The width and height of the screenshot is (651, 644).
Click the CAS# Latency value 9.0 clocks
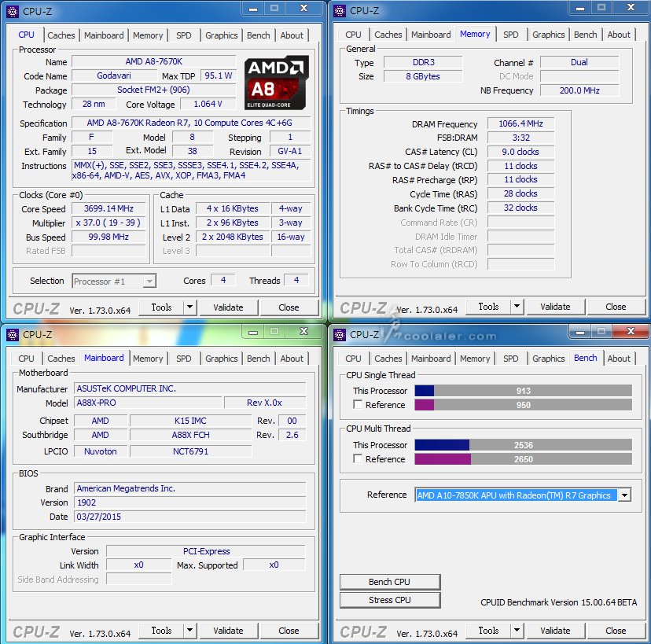(x=520, y=152)
